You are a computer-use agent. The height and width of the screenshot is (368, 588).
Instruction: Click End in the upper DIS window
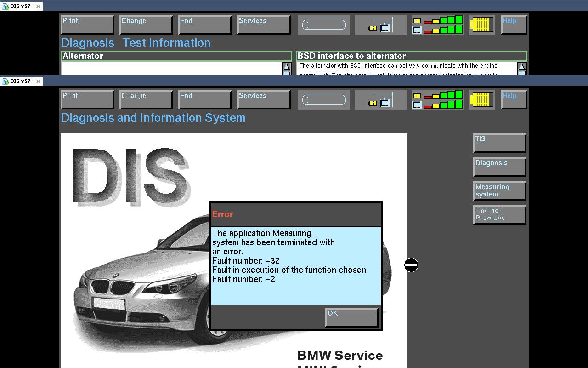pos(205,25)
